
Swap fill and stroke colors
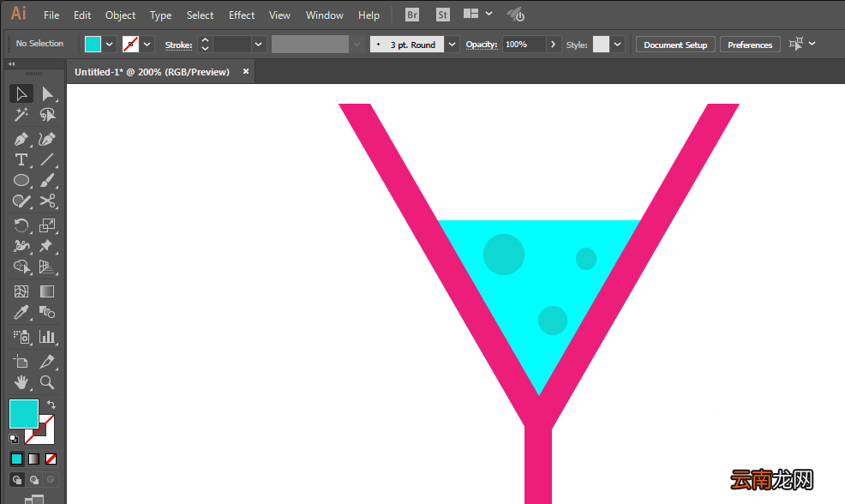tap(51, 405)
